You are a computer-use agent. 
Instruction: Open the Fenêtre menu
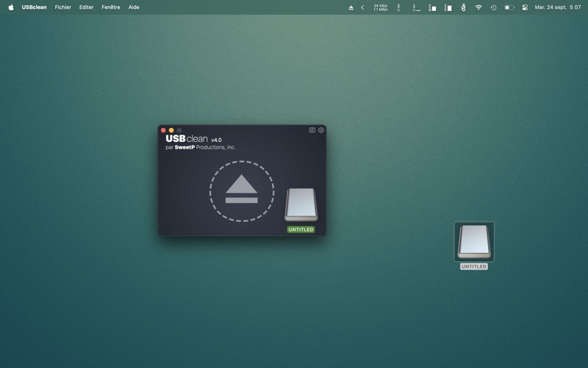pos(111,7)
